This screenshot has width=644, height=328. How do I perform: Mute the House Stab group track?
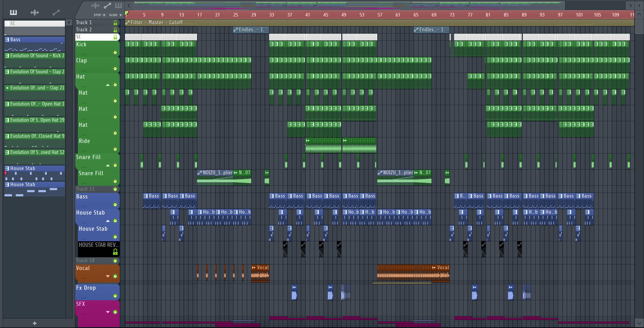[115, 221]
